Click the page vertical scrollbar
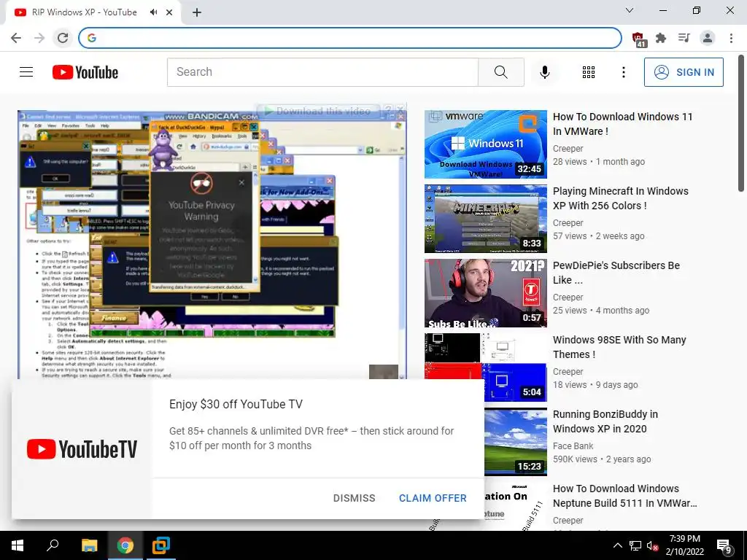747x560 pixels. point(741,124)
